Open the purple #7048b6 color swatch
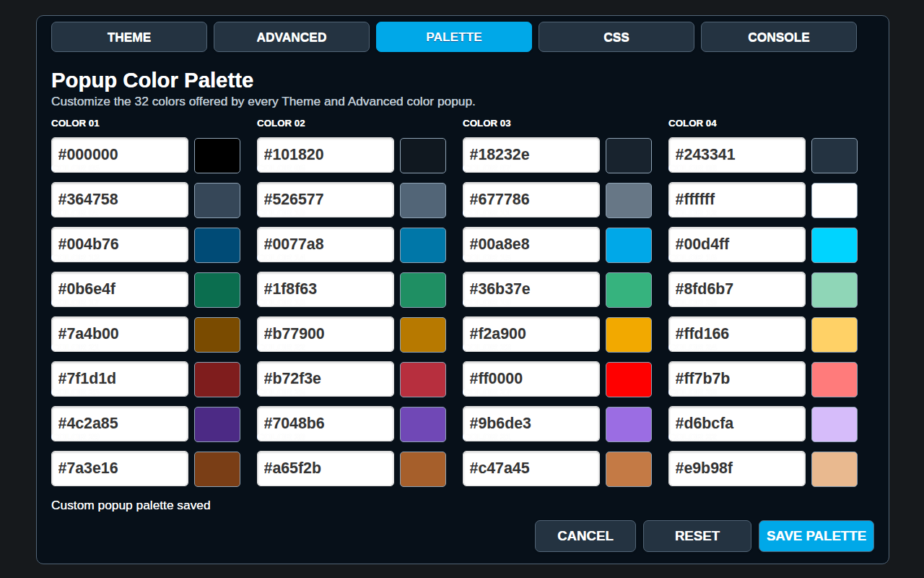This screenshot has height=578, width=924. pos(423,424)
